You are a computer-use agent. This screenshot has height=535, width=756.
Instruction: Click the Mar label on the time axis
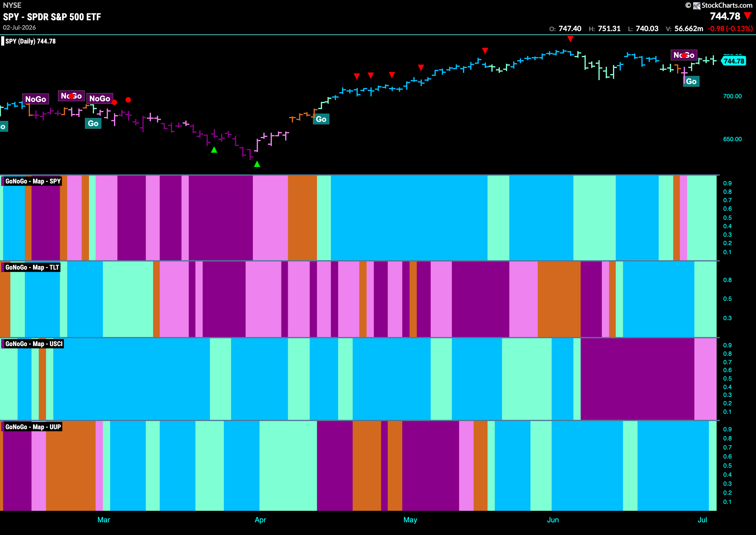103,520
